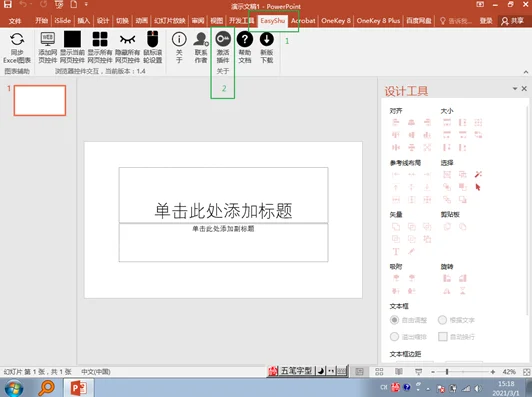Click the new blank document icon in title bar
The width and height of the screenshot is (532, 397).
point(74,4)
